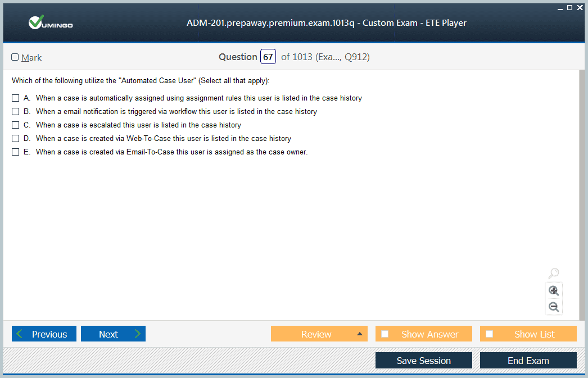Go to the Previous question
The image size is (588, 378).
(43, 334)
